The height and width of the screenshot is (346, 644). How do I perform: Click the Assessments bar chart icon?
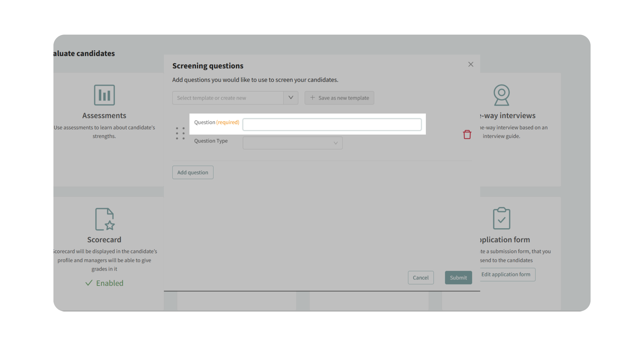tap(104, 95)
